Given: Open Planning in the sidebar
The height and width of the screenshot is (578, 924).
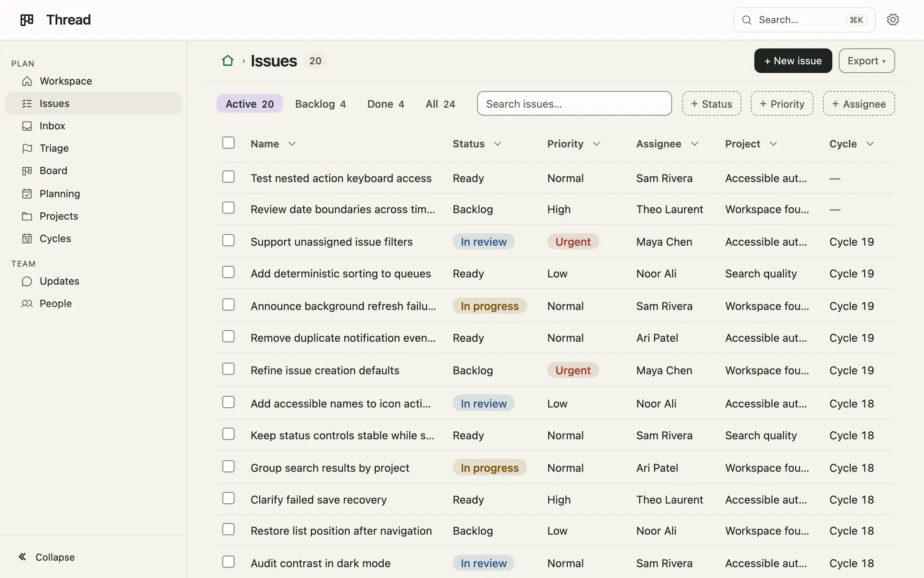Looking at the screenshot, I should [x=93, y=194].
